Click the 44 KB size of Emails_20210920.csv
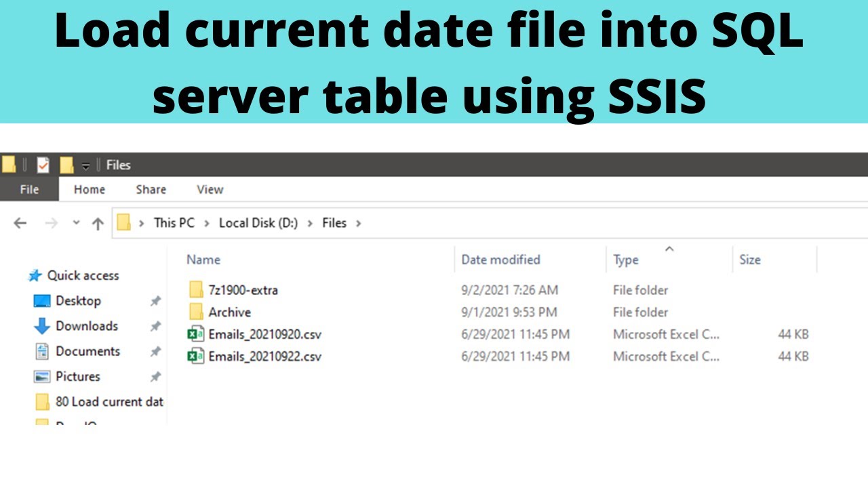 click(793, 334)
